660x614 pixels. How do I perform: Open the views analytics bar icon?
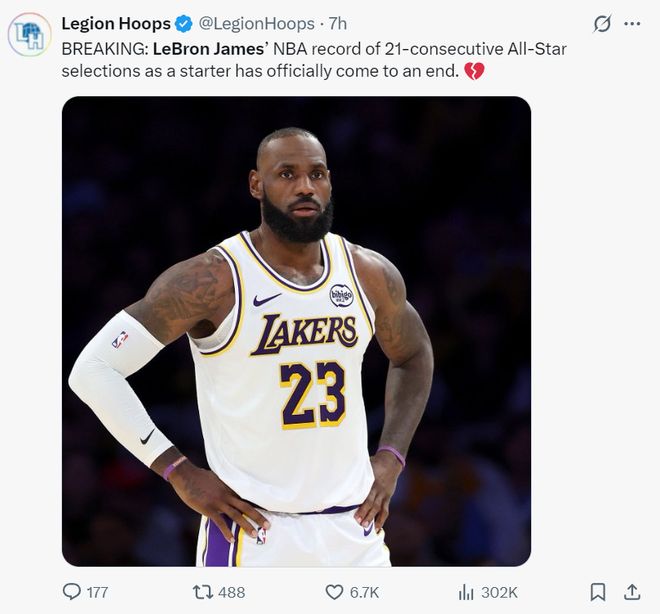[466, 592]
